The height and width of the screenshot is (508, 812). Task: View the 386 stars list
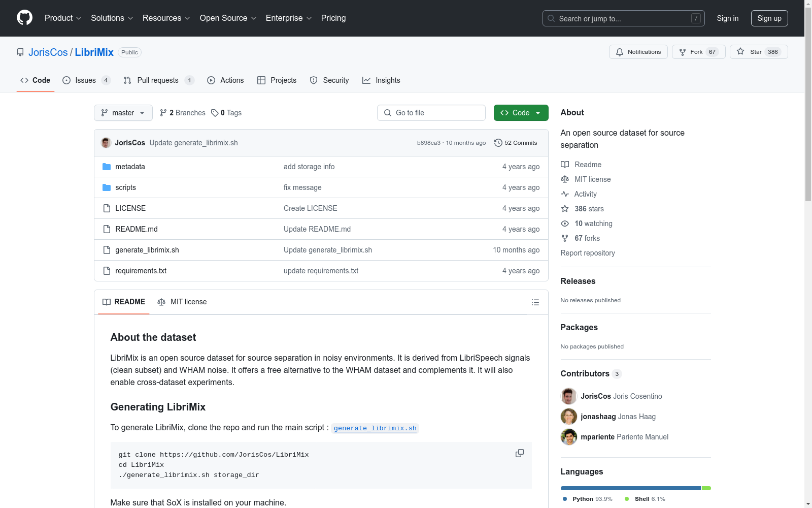click(x=582, y=209)
